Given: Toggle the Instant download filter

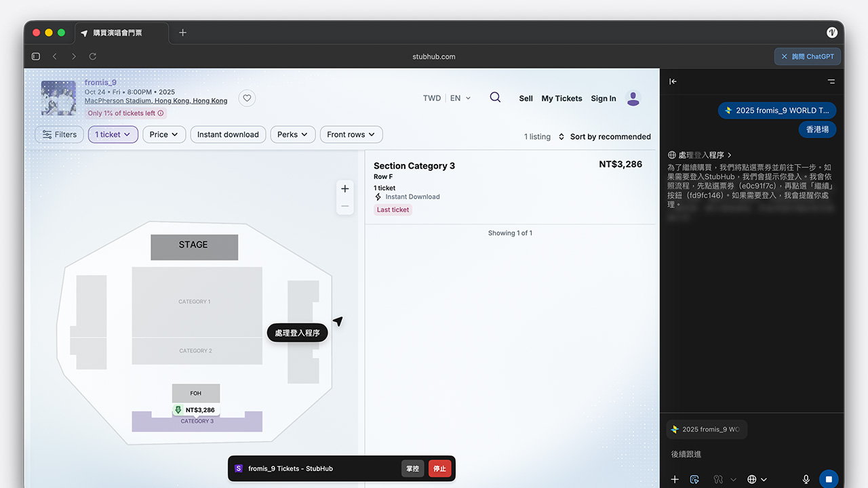Looking at the screenshot, I should [228, 134].
